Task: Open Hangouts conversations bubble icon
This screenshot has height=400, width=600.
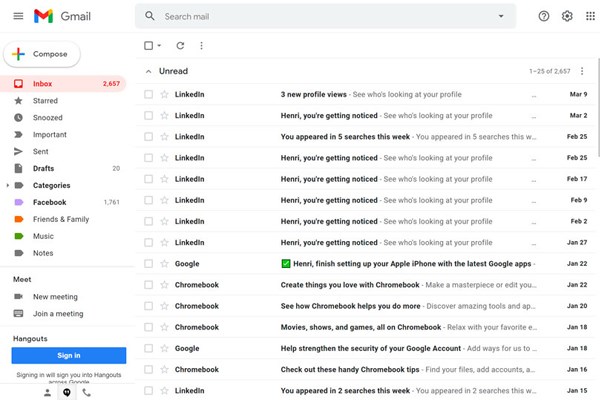Action: pyautogui.click(x=67, y=392)
